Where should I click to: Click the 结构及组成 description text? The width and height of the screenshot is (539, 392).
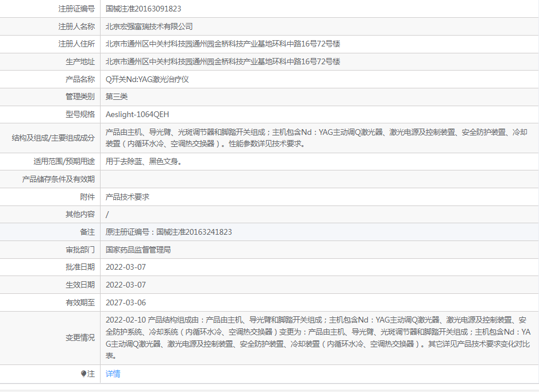tap(316, 138)
